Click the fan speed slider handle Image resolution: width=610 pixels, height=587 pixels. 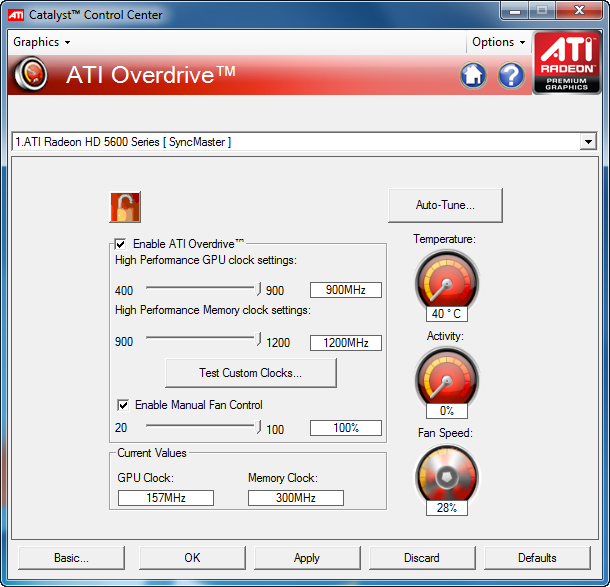pyautogui.click(x=258, y=427)
